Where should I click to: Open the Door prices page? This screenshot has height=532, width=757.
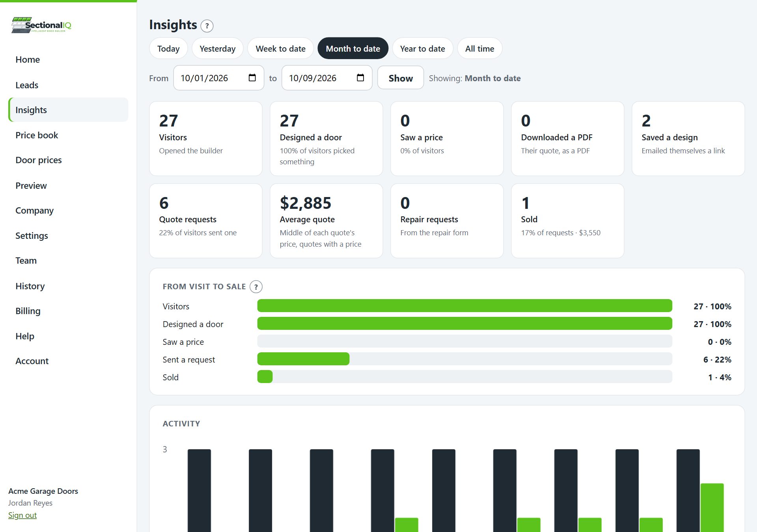(x=68, y=160)
